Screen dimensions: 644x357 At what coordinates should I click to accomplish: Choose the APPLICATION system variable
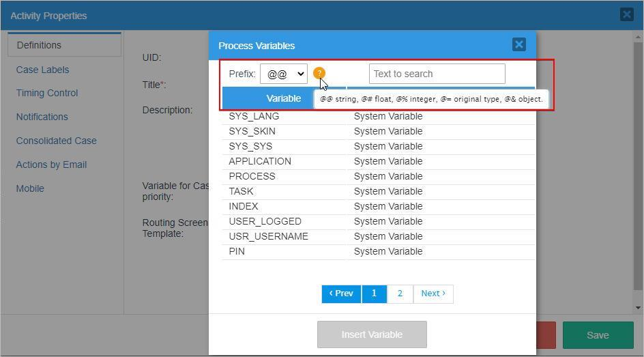pos(260,161)
